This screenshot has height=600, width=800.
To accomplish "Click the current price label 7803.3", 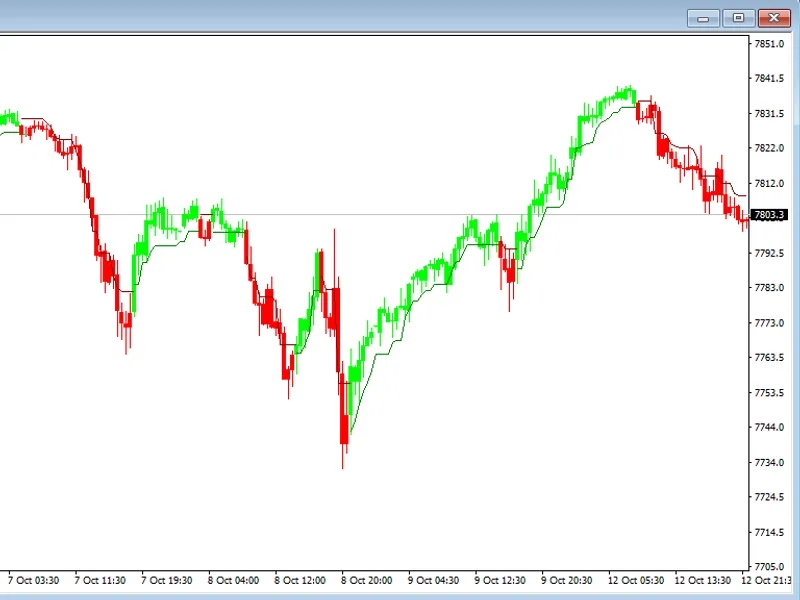I will [x=769, y=215].
